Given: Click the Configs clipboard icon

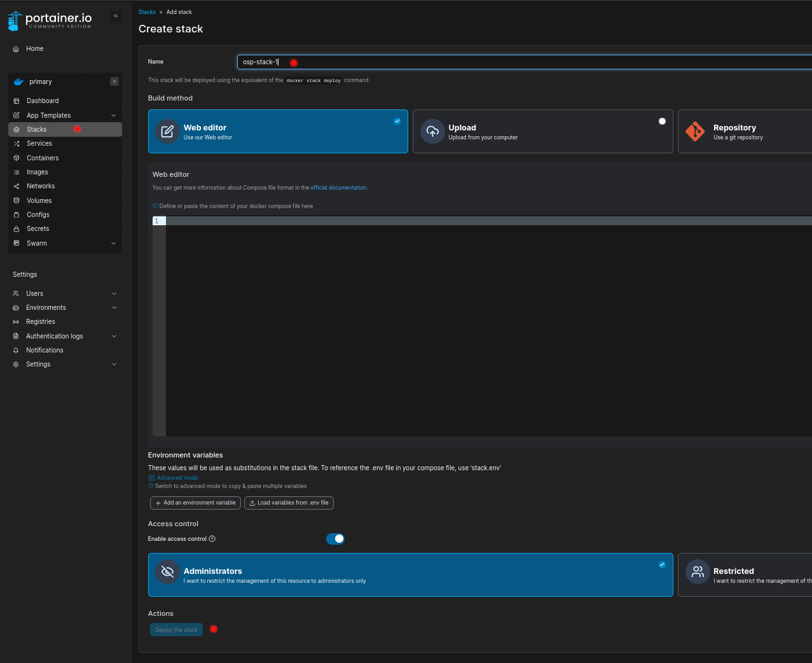Looking at the screenshot, I should click(x=17, y=215).
